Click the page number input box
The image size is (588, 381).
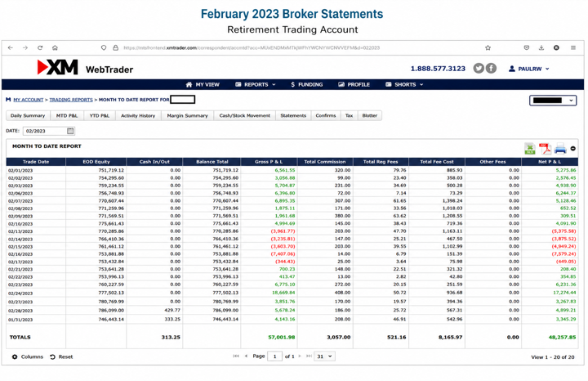click(x=274, y=356)
